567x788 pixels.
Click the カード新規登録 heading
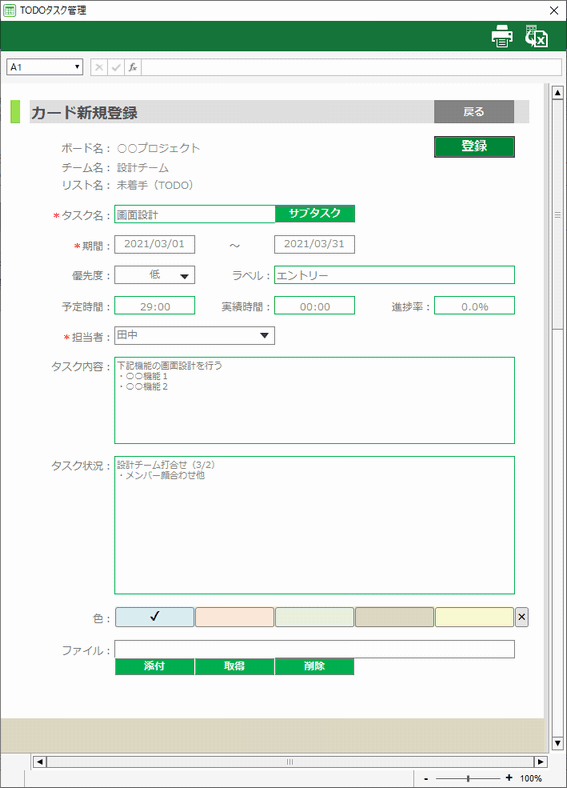(x=84, y=113)
